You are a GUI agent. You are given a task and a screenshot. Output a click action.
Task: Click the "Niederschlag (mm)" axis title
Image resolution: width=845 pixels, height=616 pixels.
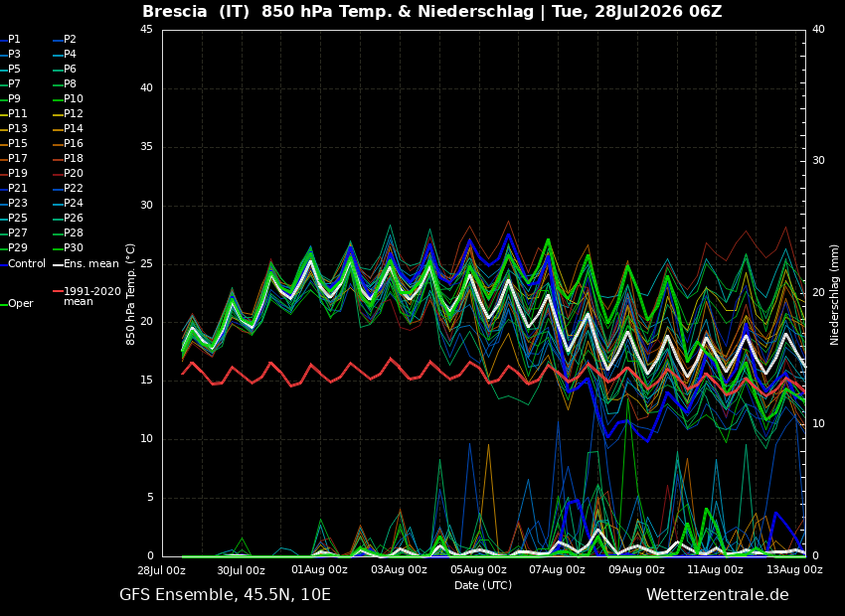point(834,294)
